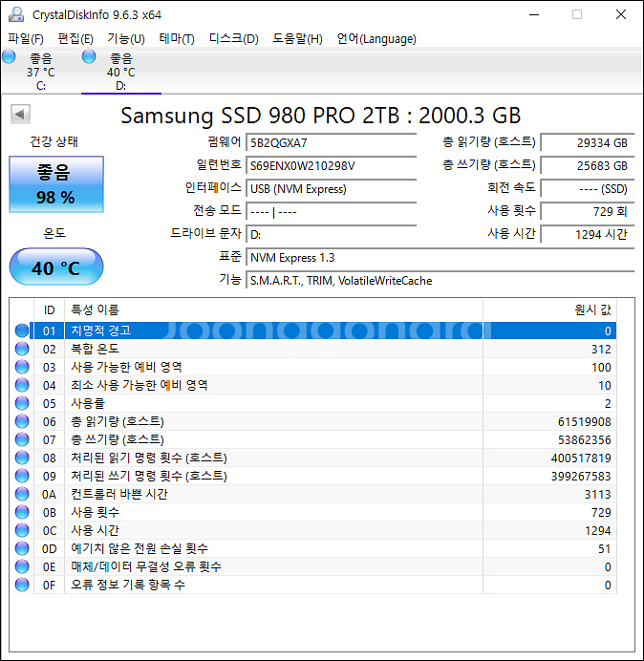Open the 기능(U) menu

(126, 39)
